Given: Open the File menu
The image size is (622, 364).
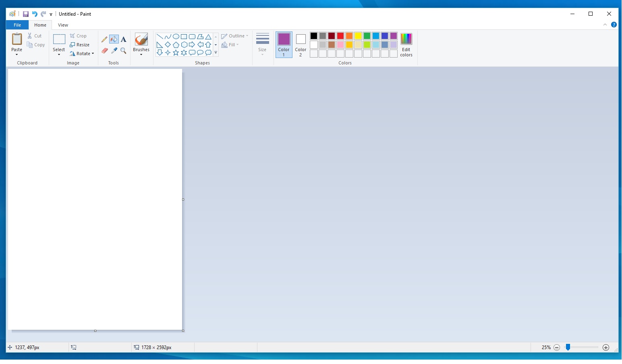Looking at the screenshot, I should (17, 25).
